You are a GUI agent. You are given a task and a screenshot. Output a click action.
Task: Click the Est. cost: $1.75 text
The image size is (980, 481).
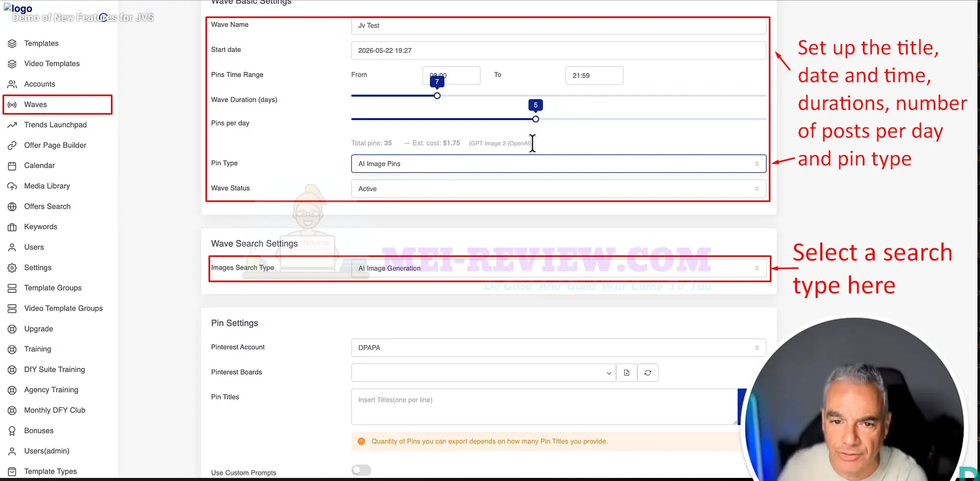coord(436,143)
